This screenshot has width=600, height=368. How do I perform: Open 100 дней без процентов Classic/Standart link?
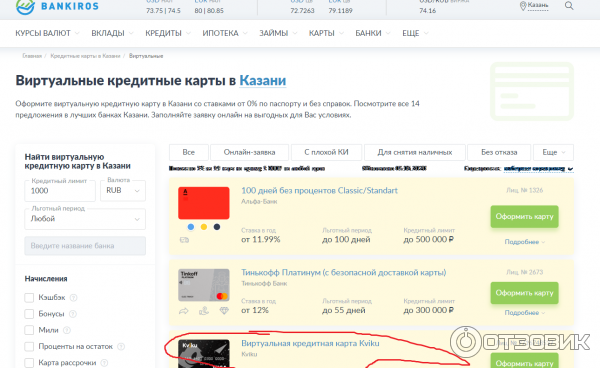coord(320,191)
